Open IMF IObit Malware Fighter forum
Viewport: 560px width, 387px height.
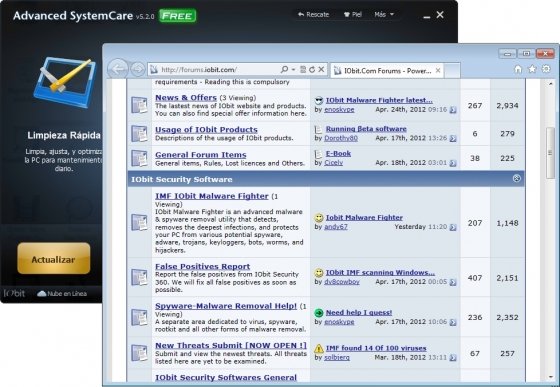pyautogui.click(x=212, y=196)
